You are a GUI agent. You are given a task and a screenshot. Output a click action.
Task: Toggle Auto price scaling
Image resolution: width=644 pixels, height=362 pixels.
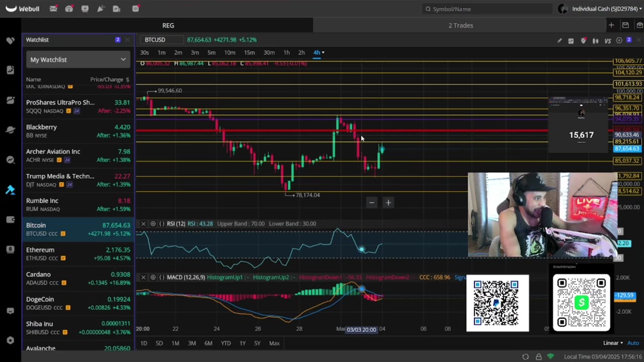click(633, 343)
